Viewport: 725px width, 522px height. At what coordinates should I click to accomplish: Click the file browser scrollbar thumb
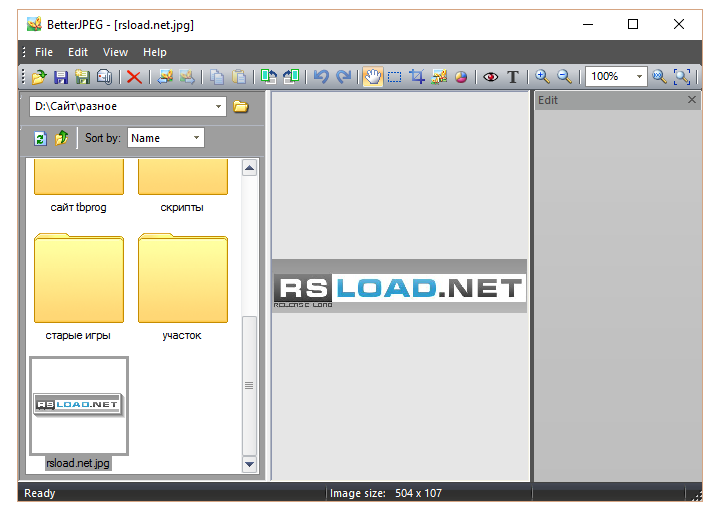pyautogui.click(x=249, y=386)
